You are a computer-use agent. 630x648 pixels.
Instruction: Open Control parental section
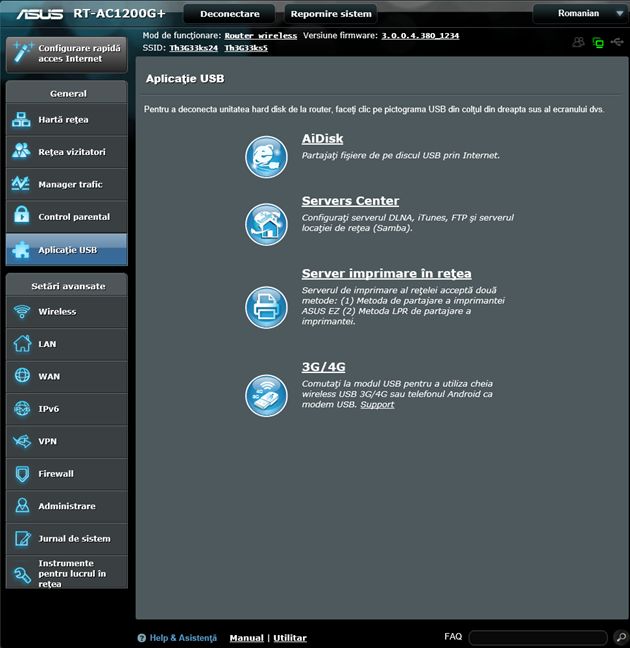[x=66, y=217]
